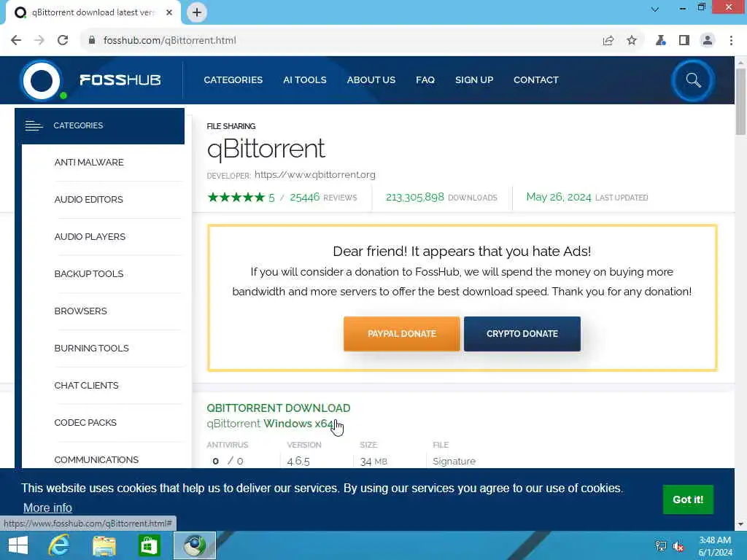
Task: Open CONTACT navigation item
Action: click(536, 80)
